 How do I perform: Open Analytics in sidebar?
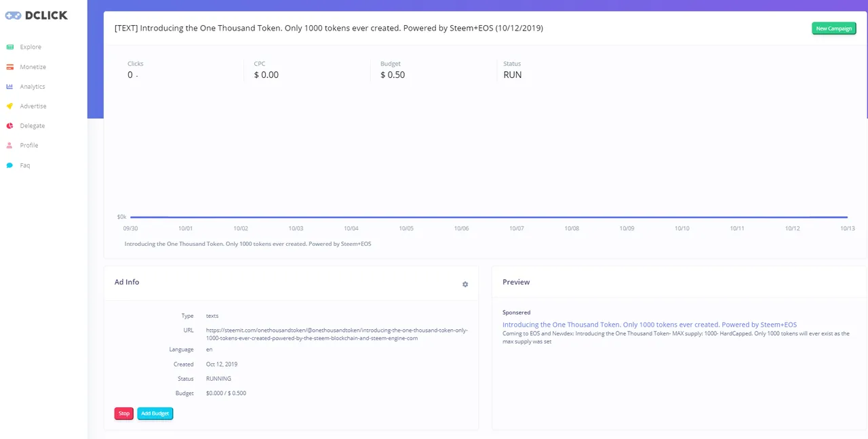33,87
